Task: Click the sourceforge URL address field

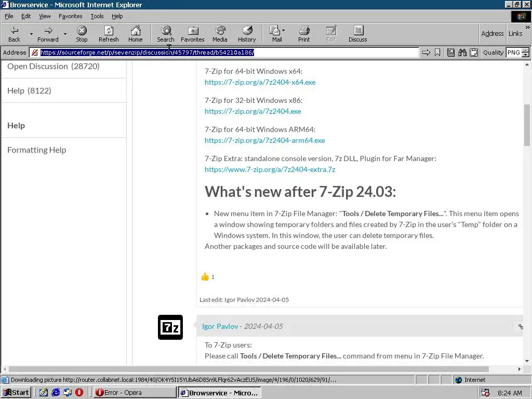Action: point(224,52)
